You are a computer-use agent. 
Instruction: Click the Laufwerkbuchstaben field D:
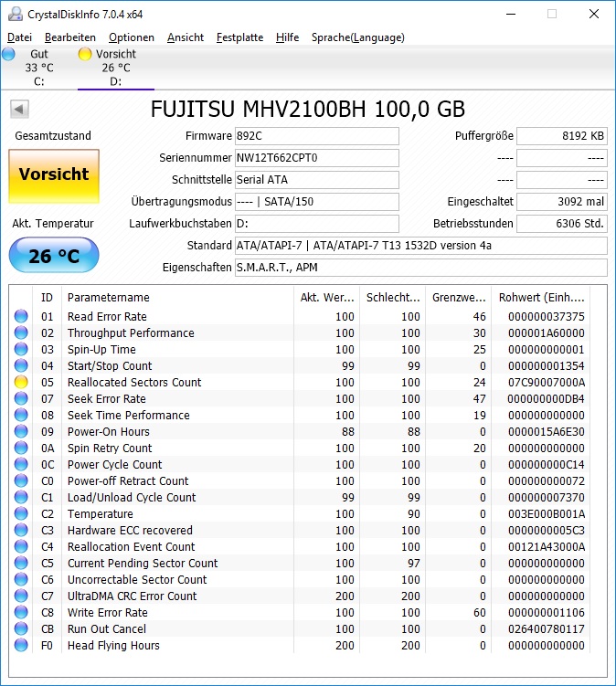pyautogui.click(x=317, y=224)
